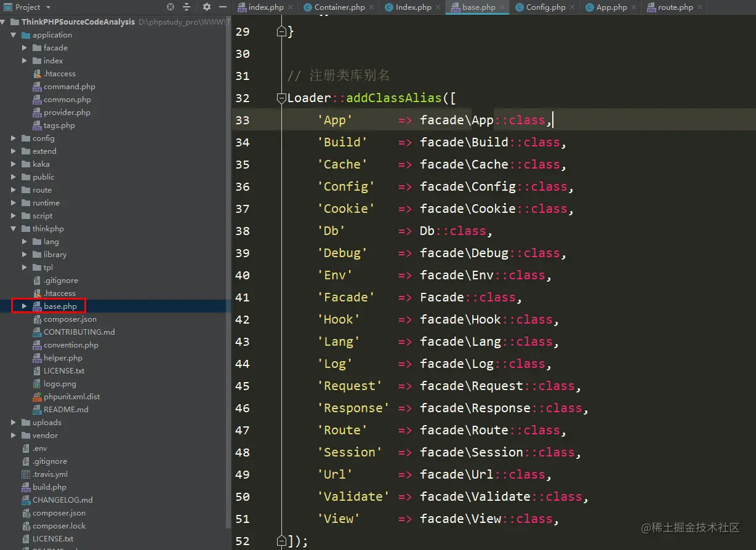Click the locate/select opened file crosshair icon

[171, 7]
